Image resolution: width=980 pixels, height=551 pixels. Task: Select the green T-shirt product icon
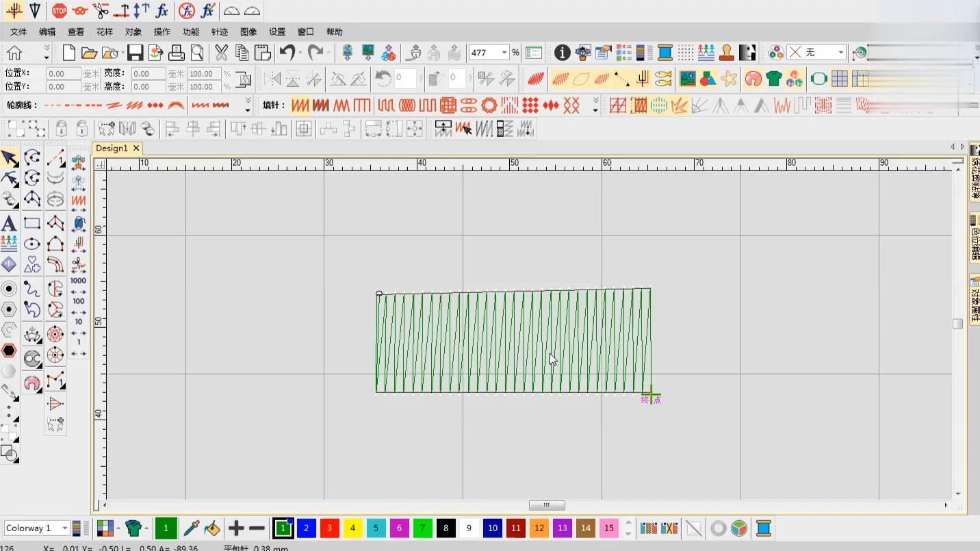tap(774, 79)
